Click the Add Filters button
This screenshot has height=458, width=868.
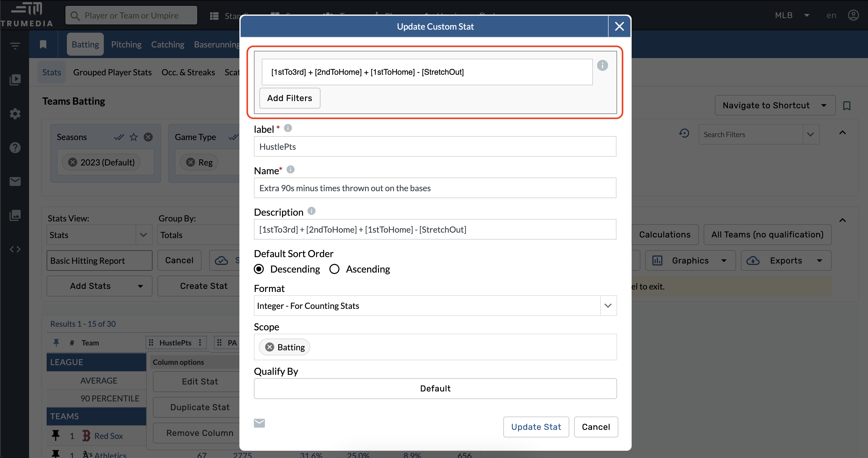click(x=289, y=98)
